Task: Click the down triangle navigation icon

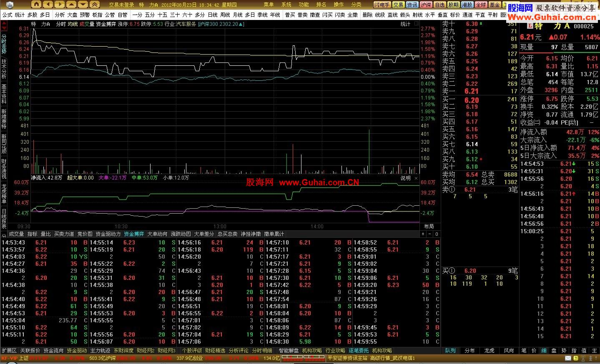Action: (83, 5)
